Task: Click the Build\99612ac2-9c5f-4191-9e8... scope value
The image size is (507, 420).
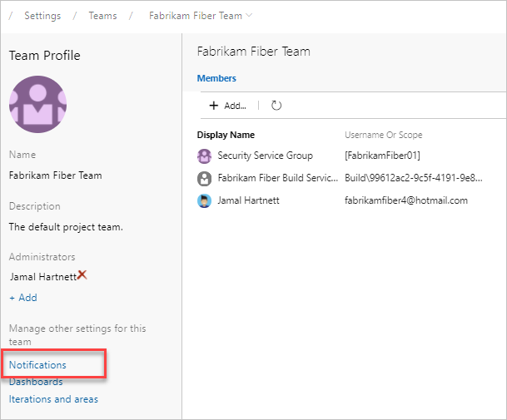Action: 414,178
